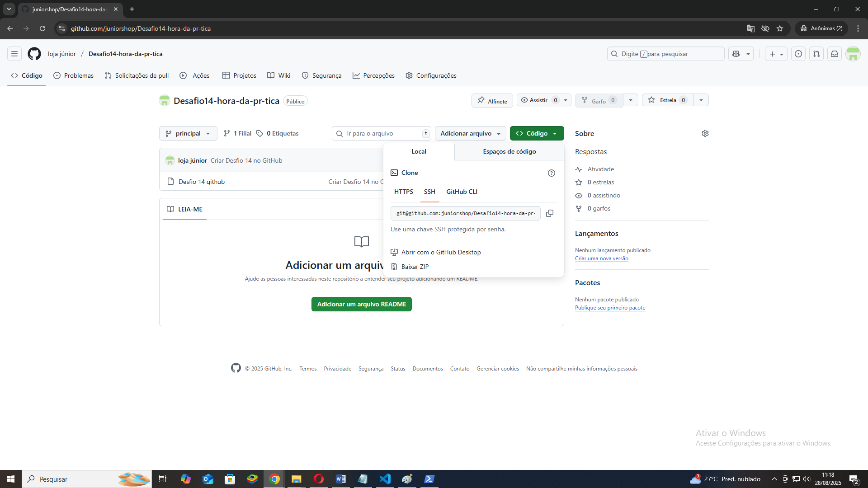
Task: Open the pull requests icon in header
Action: [816, 54]
